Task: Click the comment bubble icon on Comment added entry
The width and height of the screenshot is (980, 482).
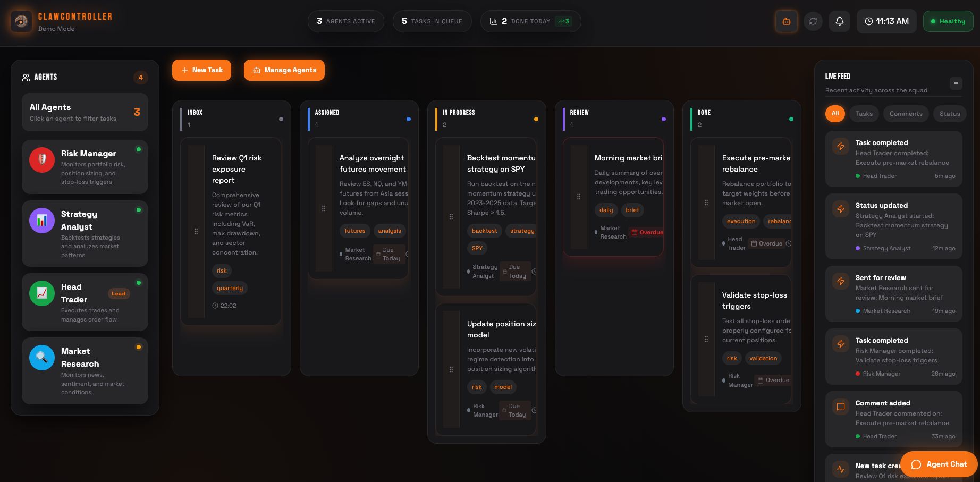Action: [x=840, y=407]
